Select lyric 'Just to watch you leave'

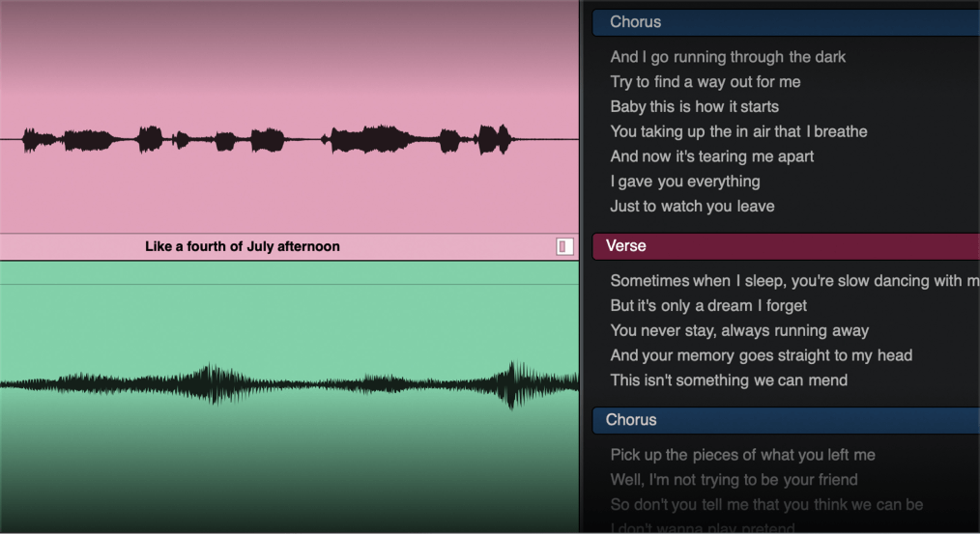pos(693,207)
